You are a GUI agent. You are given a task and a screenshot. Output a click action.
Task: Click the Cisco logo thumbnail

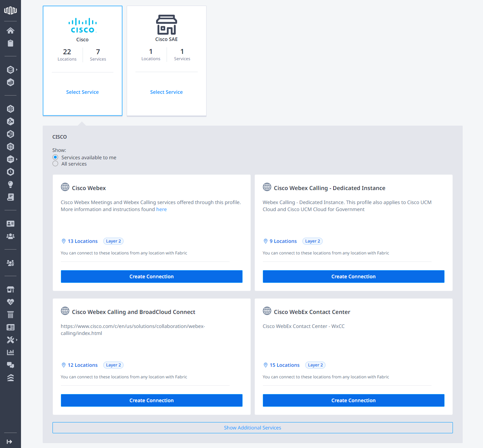82,25
